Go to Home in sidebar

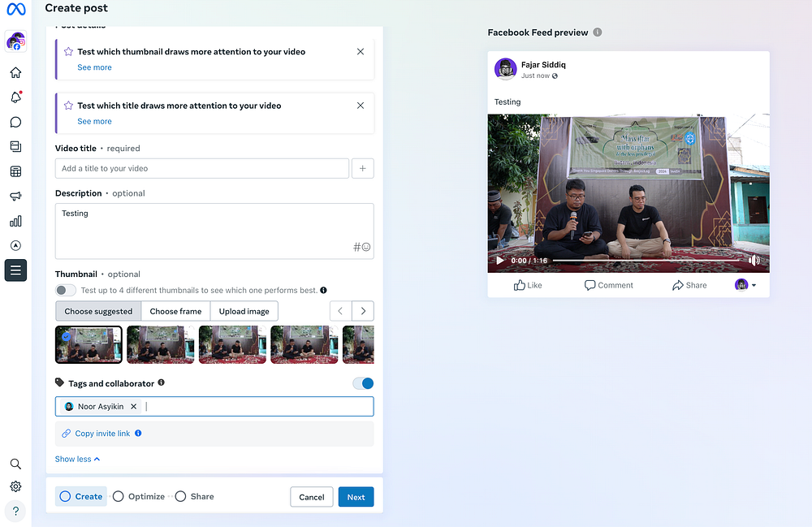15,72
